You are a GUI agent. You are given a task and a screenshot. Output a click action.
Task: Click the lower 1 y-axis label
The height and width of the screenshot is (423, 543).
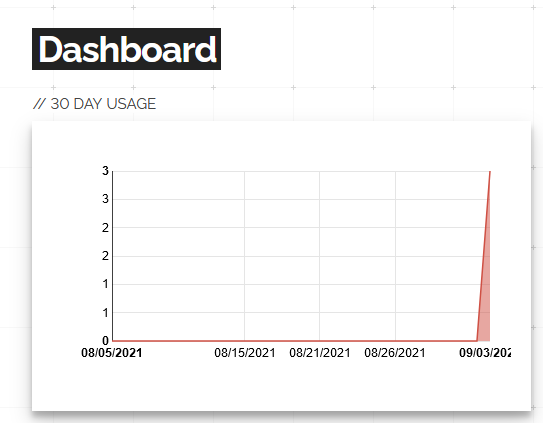(105, 313)
